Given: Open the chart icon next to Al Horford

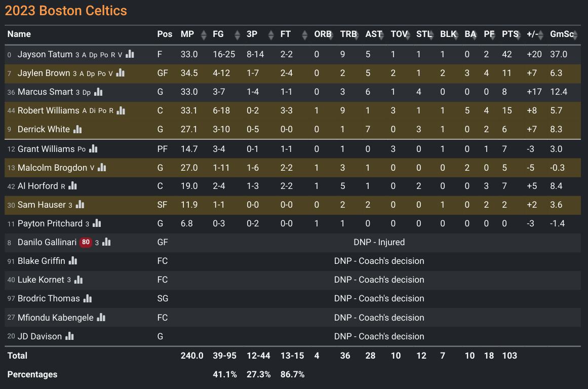Looking at the screenshot, I should point(73,186).
